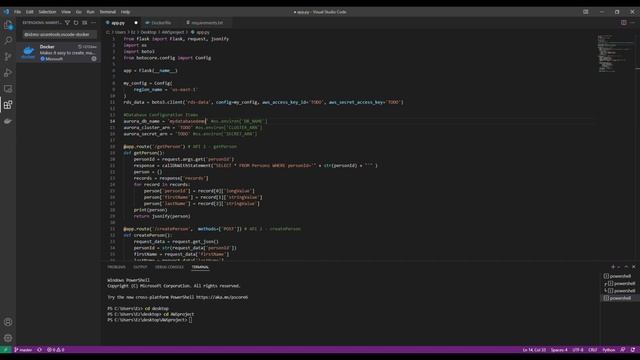This screenshot has width=640, height=360.
Task: Open extensions panel more actions menu
Action: tap(93, 23)
